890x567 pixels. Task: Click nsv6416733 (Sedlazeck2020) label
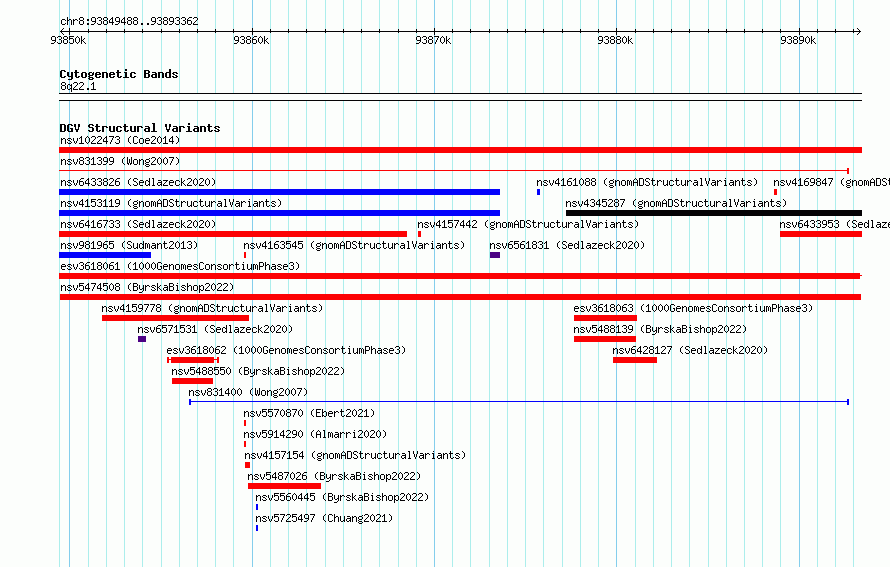[x=138, y=224]
